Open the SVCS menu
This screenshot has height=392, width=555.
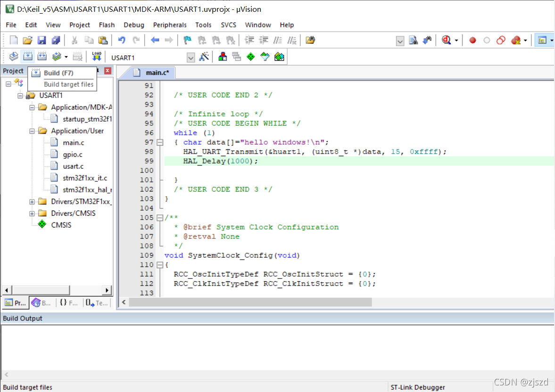(228, 25)
